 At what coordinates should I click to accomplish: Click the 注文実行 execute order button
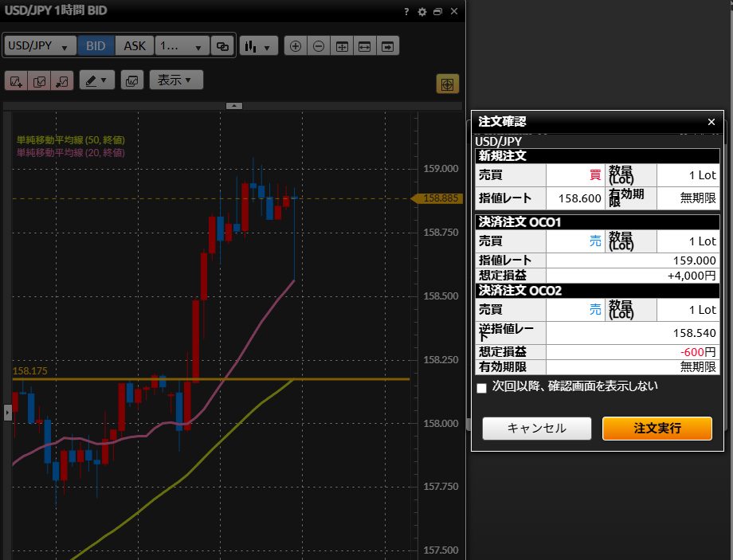pos(657,428)
